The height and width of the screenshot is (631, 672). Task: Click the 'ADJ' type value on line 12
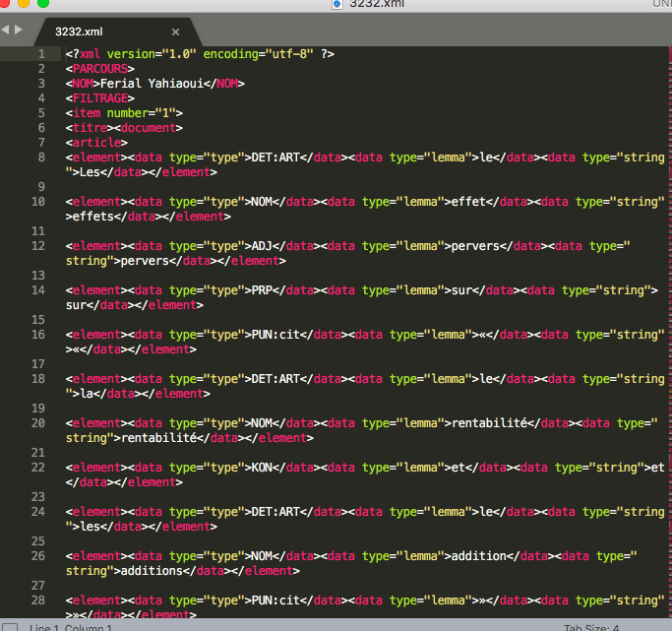262,246
